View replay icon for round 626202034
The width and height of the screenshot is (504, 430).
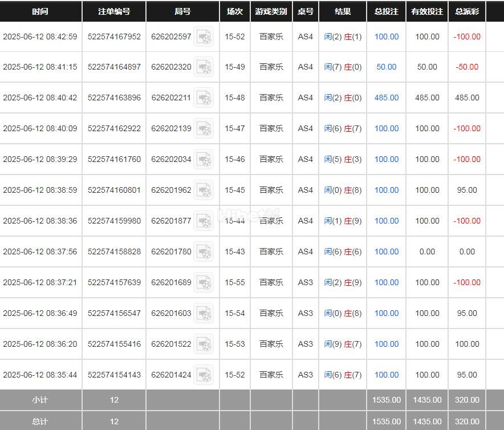(x=204, y=160)
